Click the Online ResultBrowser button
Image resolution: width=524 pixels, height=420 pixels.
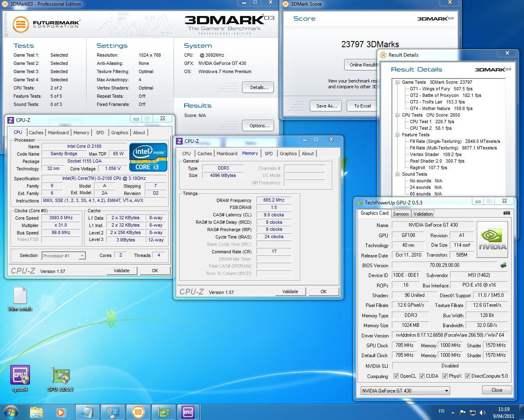[361, 65]
